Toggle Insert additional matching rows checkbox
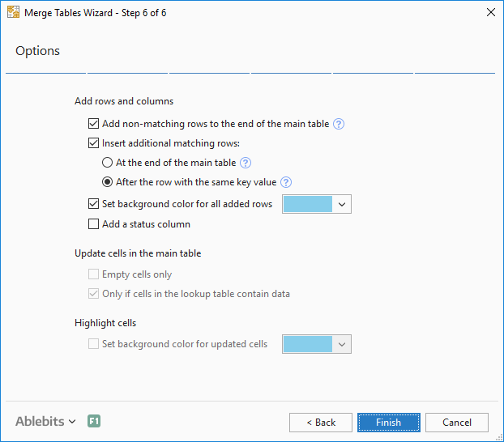The width and height of the screenshot is (504, 442). tap(93, 143)
